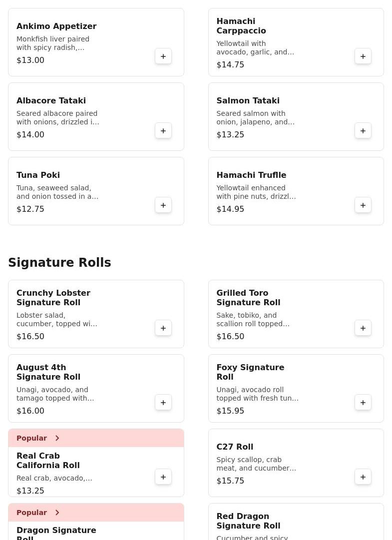Screen dimensions: 392x540
Task: Add Crunchy Lobster Signature Roll
Action: click(x=163, y=328)
